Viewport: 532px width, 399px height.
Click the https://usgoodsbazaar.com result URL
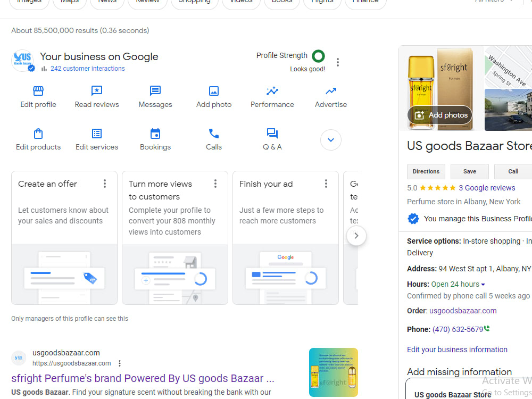(x=72, y=363)
